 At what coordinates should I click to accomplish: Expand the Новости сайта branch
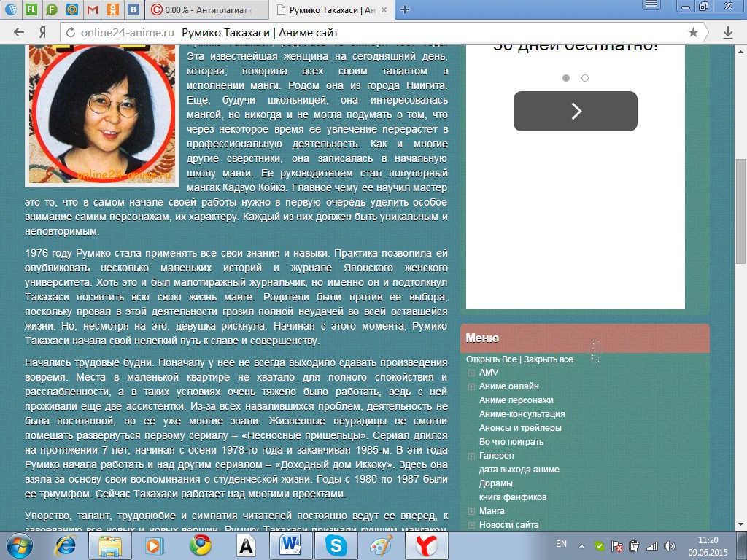471,525
